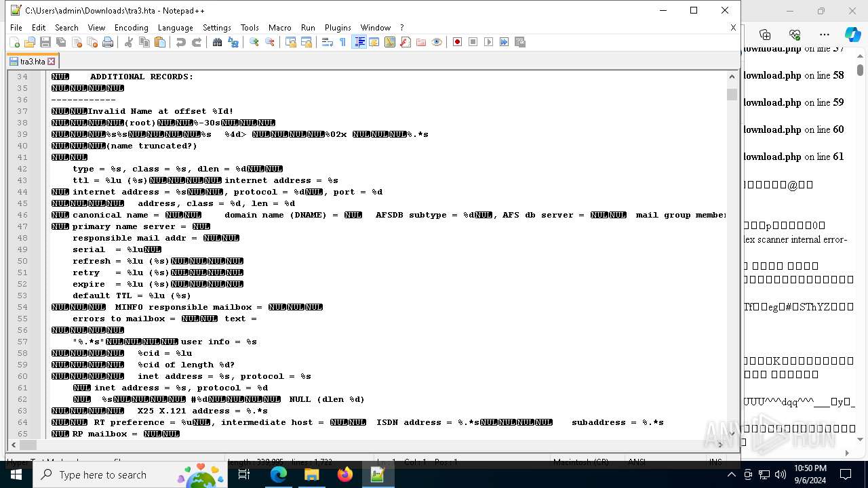This screenshot has width=868, height=488.
Task: Click the User Defined Language icon
Action: click(374, 42)
